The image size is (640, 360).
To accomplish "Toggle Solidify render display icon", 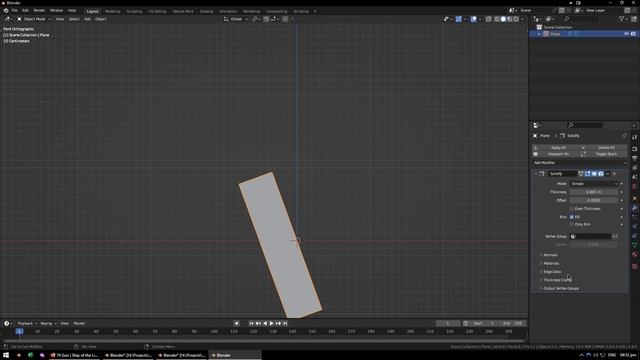I will [600, 174].
